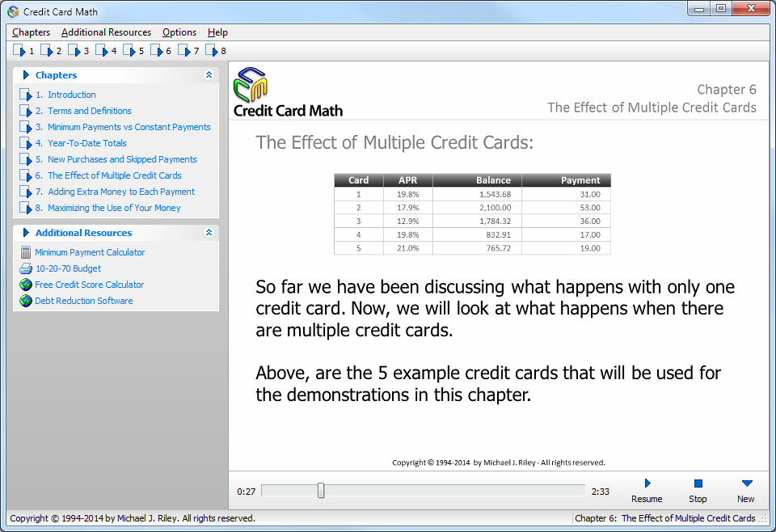Image resolution: width=776 pixels, height=532 pixels.
Task: Click the icon beside Maximizing the Use of Your Money
Action: pyautogui.click(x=26, y=208)
